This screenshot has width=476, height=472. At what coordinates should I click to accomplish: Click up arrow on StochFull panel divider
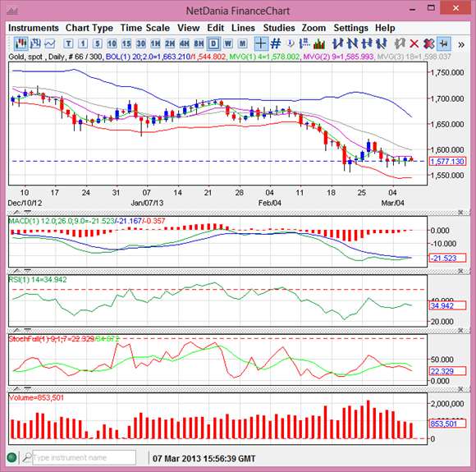[17, 330]
